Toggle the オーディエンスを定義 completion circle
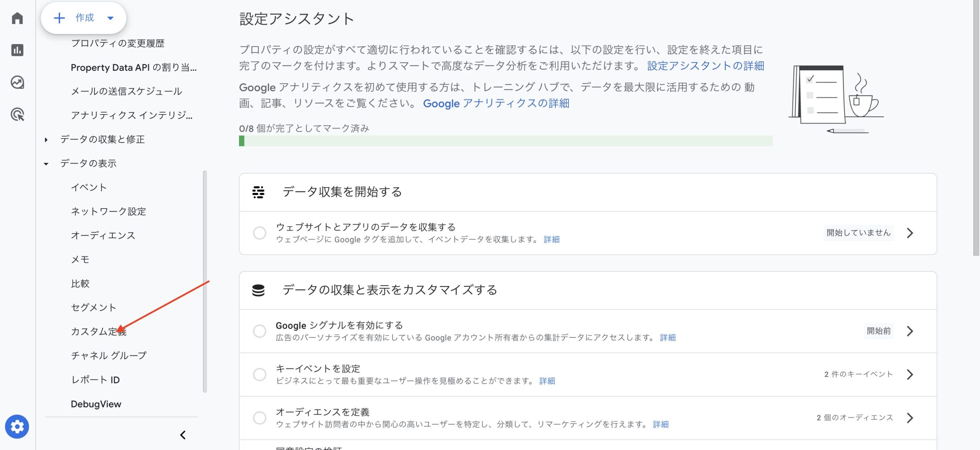Viewport: 980px width, 450px height. (260, 418)
